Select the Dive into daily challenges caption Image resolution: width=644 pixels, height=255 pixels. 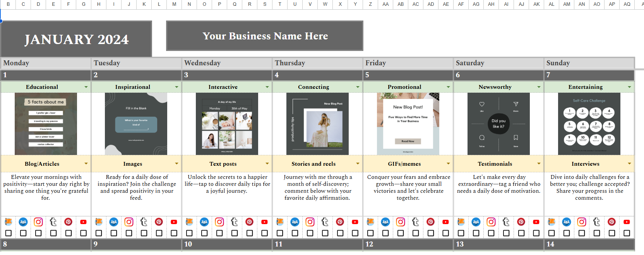point(589,187)
